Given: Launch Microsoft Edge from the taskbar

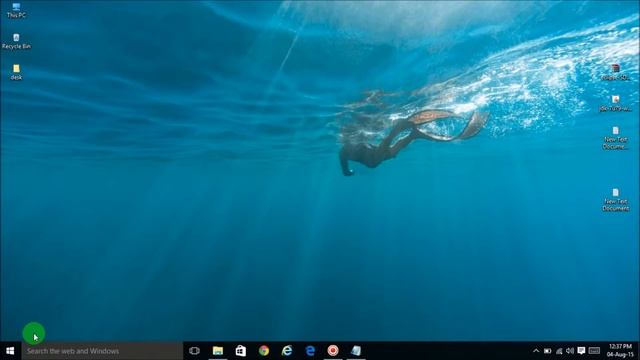Looking at the screenshot, I should [310, 351].
